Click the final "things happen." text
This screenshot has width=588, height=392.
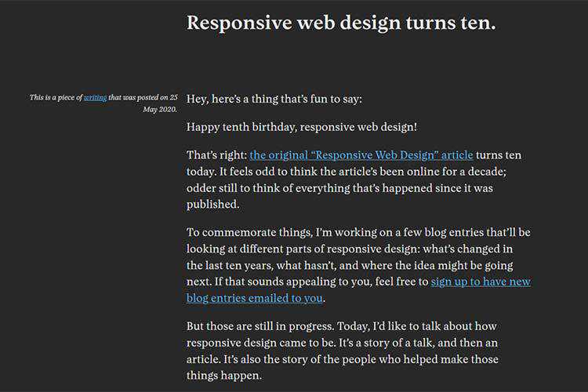point(223,376)
